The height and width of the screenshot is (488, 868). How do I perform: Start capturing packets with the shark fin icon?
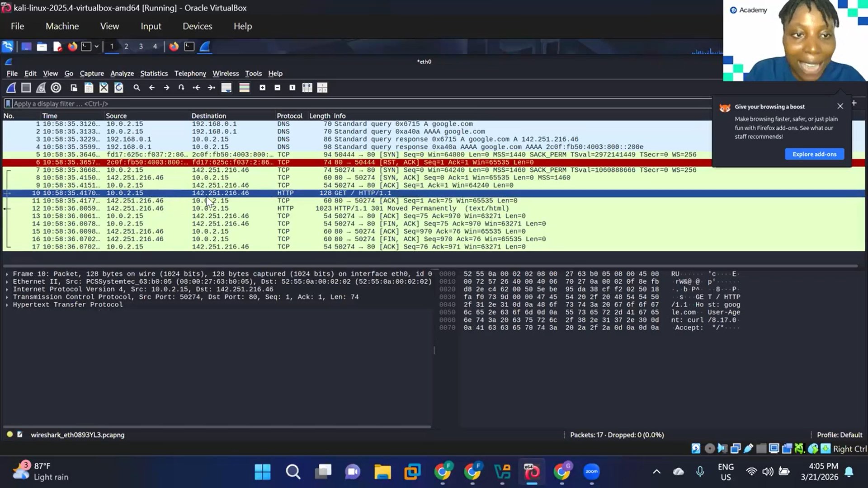click(x=11, y=88)
